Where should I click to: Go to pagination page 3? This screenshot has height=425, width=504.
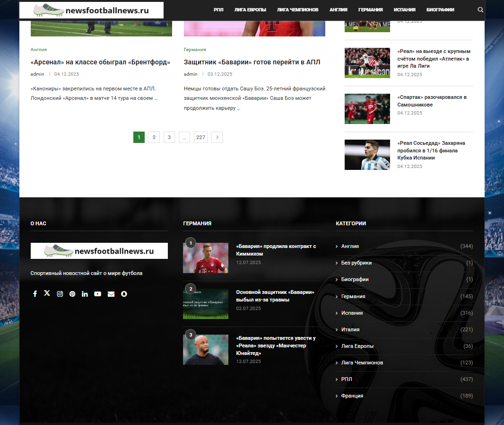pyautogui.click(x=169, y=137)
